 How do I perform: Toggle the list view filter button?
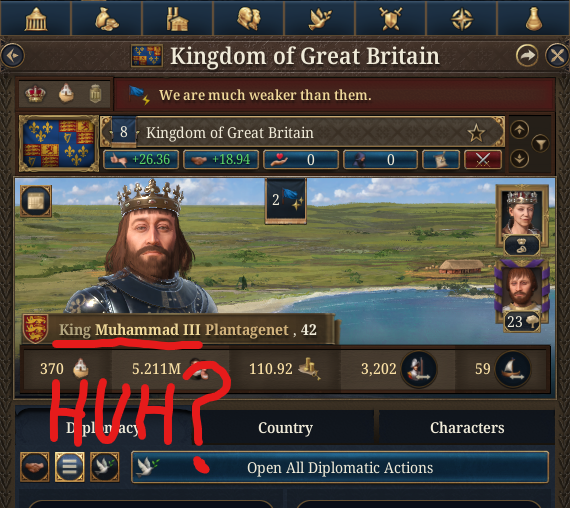coord(69,467)
